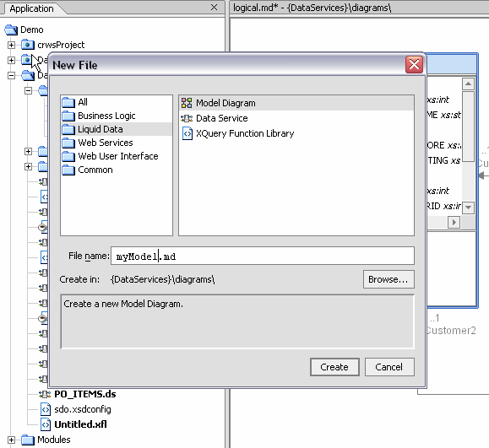
Task: Collapse the open DataServices project node
Action: click(11, 75)
